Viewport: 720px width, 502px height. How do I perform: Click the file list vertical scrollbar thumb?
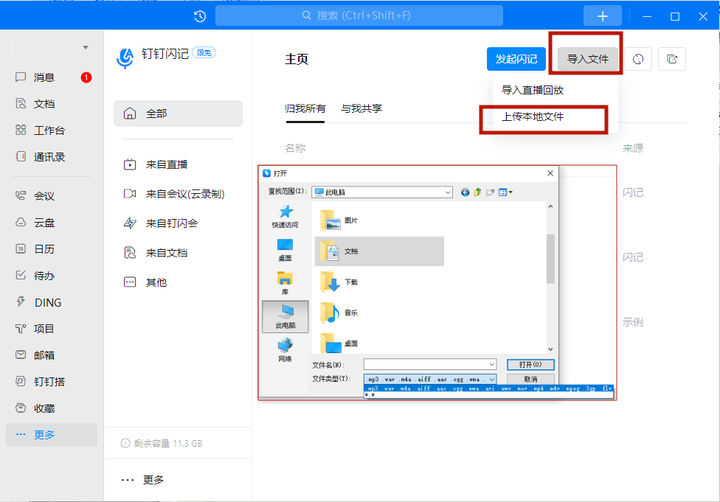pyautogui.click(x=550, y=259)
